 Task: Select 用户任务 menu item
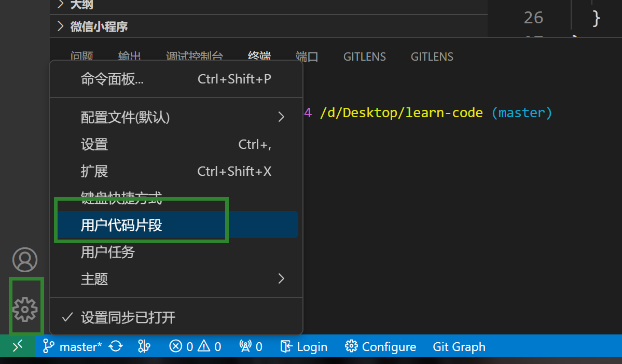click(x=176, y=252)
